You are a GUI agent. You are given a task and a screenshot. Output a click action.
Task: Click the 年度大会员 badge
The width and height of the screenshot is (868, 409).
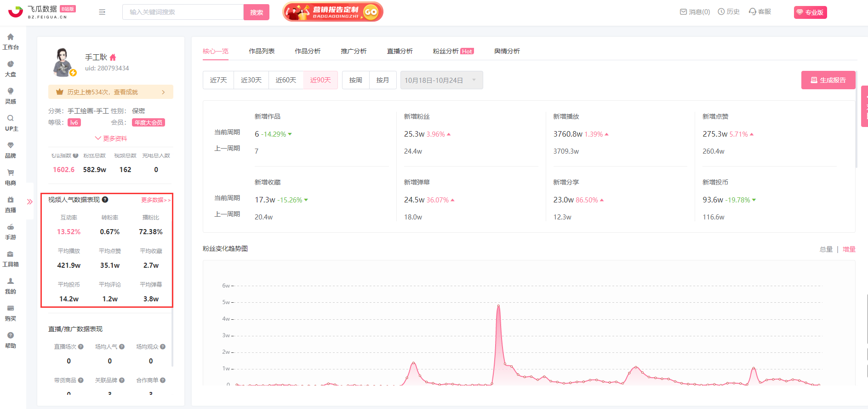click(148, 123)
